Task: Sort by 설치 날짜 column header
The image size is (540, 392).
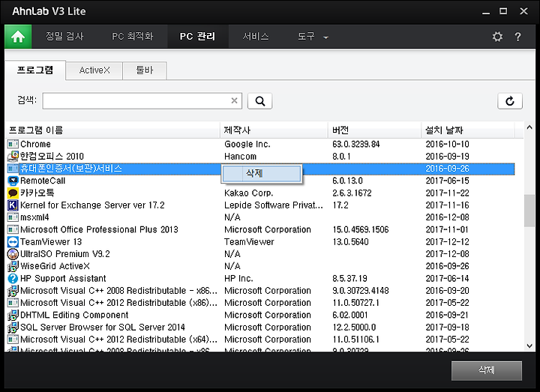Action: coord(468,130)
